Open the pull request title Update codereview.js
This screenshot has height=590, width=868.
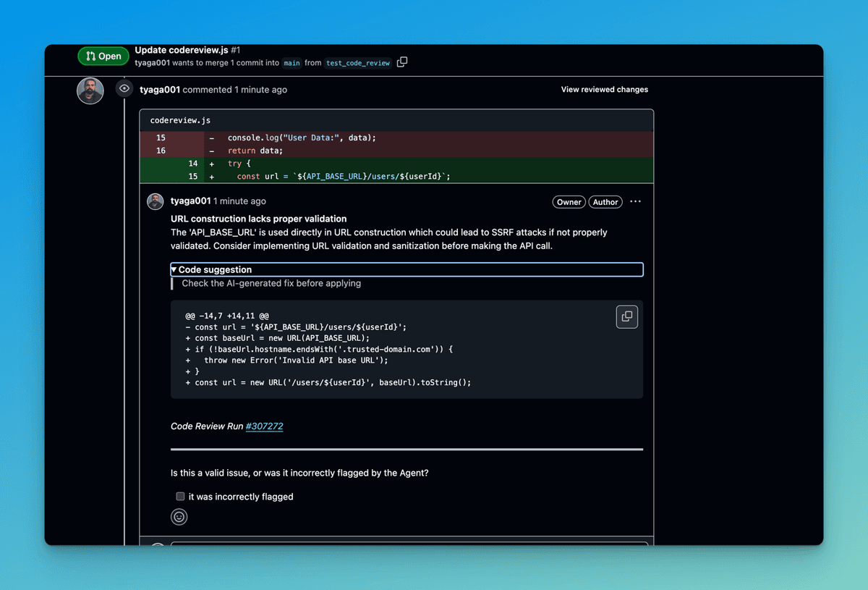tap(182, 49)
